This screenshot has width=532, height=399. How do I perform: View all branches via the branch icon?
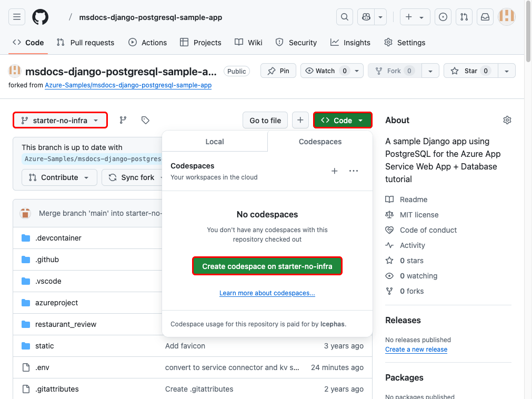tap(123, 120)
